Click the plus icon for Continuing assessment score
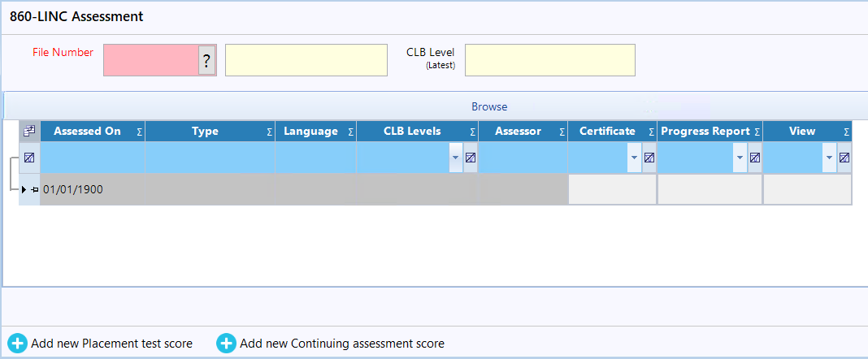 coord(226,344)
